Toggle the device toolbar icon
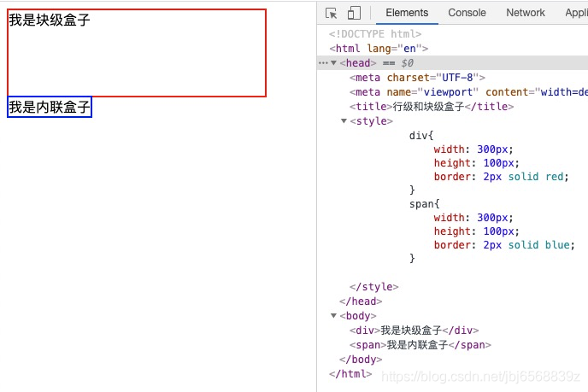 [354, 13]
